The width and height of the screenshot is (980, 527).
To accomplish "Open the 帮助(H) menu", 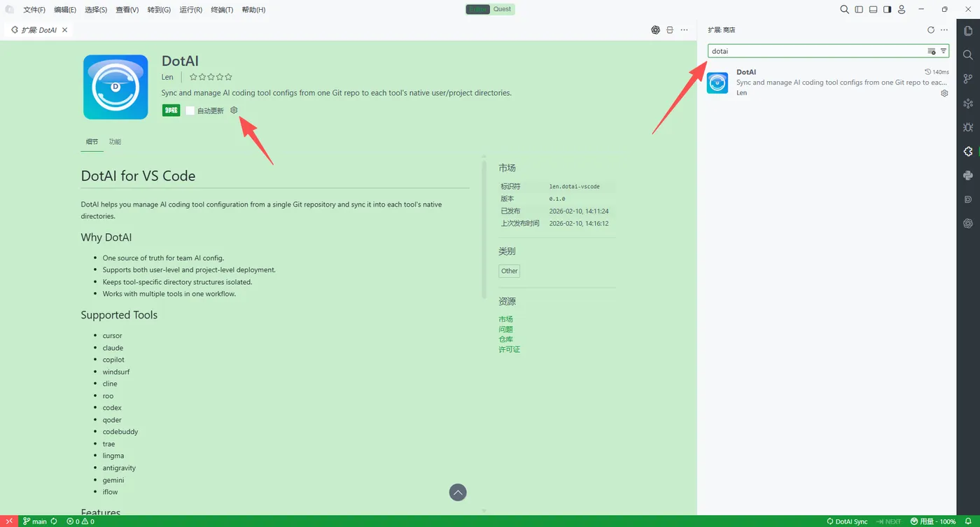I will [253, 10].
